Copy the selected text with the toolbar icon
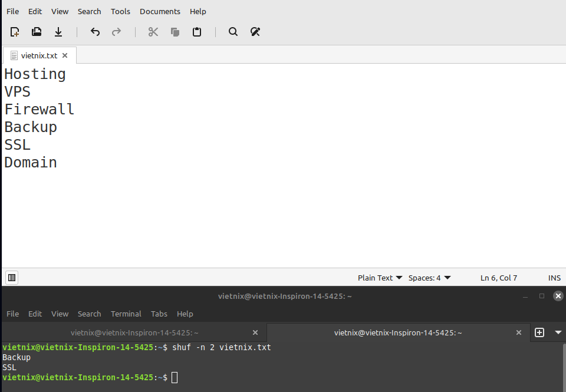 175,32
